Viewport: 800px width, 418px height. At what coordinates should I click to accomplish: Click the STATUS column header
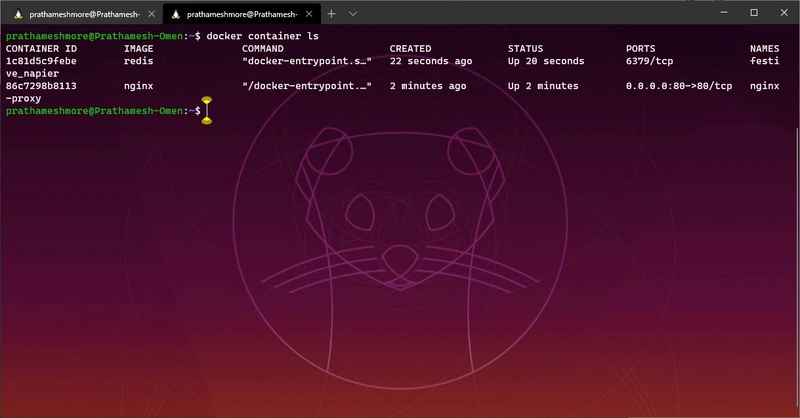coord(525,48)
